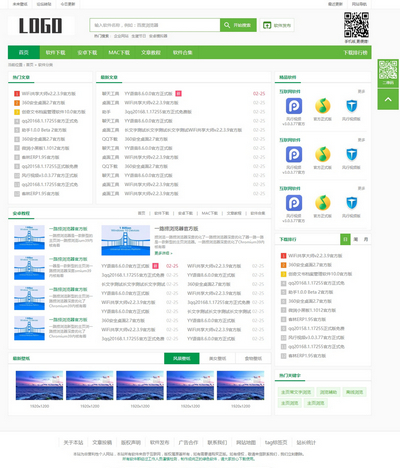Open the purple P app icon in middle group
This screenshot has height=468, width=400.
[294, 154]
